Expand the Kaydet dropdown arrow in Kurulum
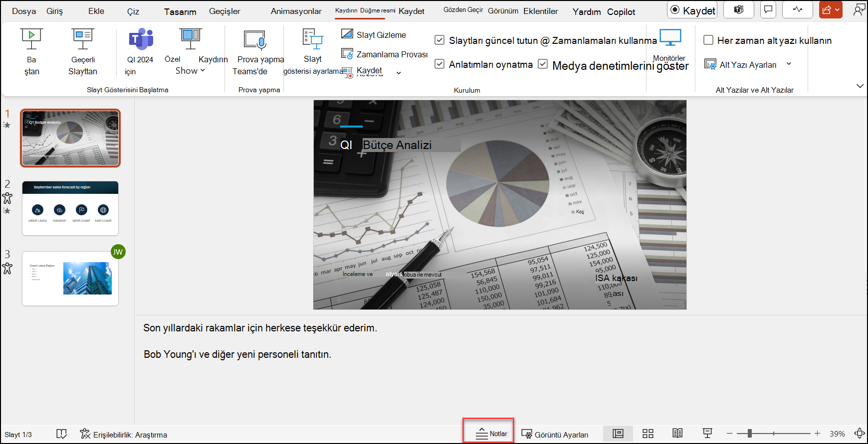The width and height of the screenshot is (868, 444). click(399, 73)
